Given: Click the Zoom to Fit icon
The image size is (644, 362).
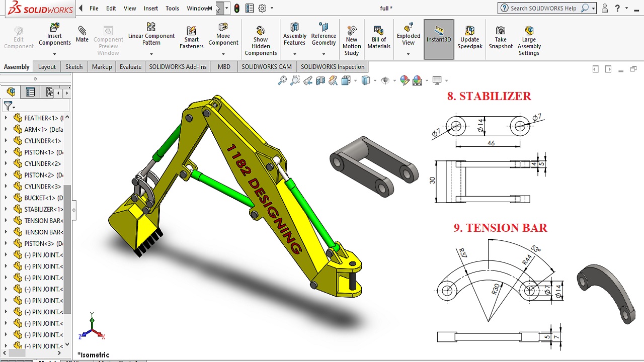Looking at the screenshot, I should 282,80.
